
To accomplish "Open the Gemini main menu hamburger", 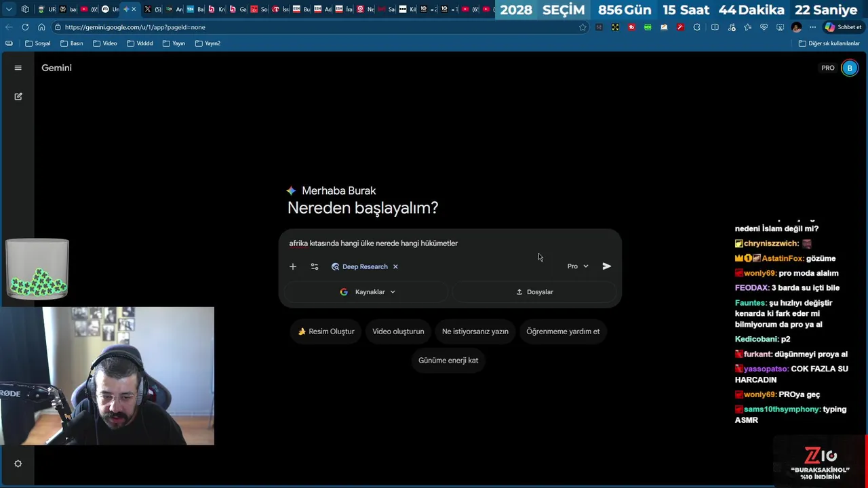I will pyautogui.click(x=18, y=68).
